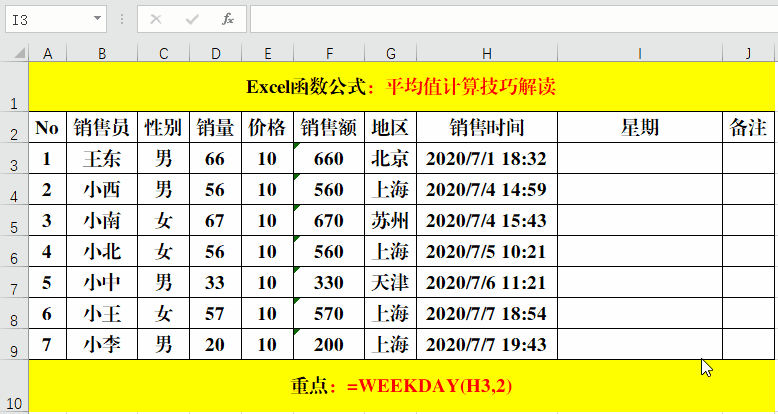Select column A header

tap(48, 54)
